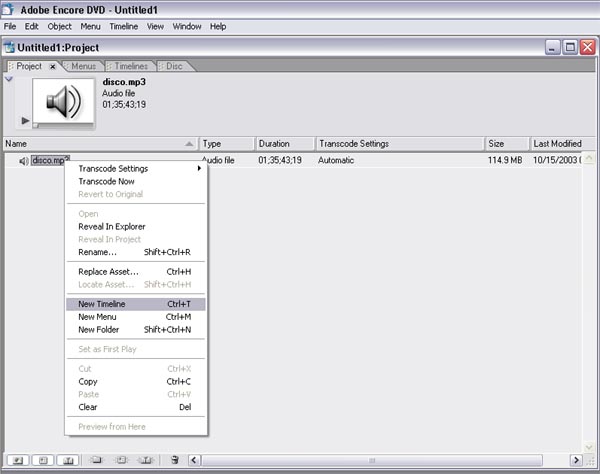Create a new menu via bottom toolbar icon
This screenshot has height=474, width=600.
coord(121,460)
